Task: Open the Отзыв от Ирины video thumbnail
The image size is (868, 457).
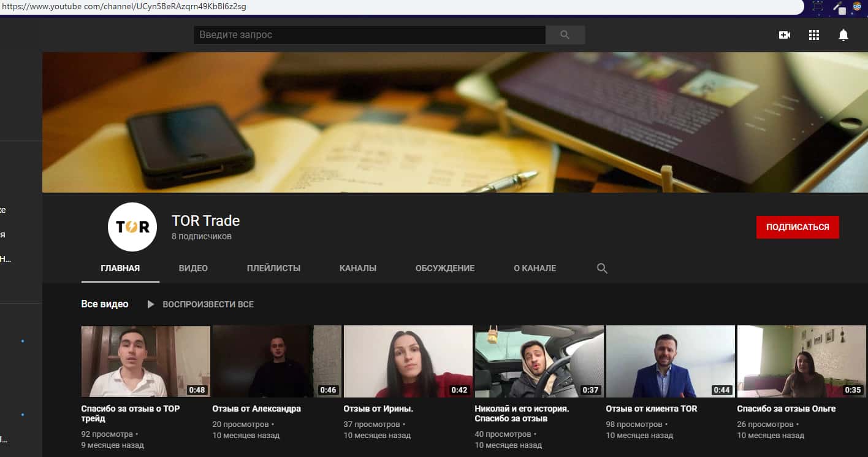Action: [408, 361]
